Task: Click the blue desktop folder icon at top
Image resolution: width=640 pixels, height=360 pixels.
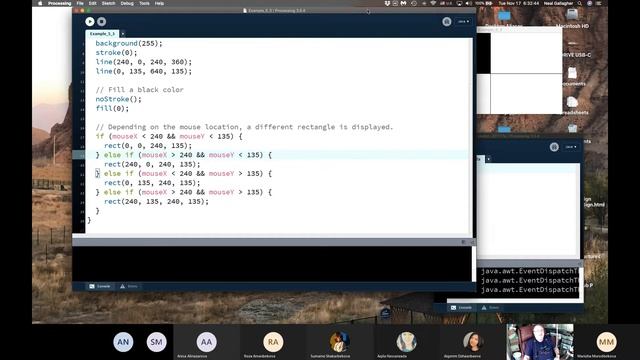Action: pos(504,16)
